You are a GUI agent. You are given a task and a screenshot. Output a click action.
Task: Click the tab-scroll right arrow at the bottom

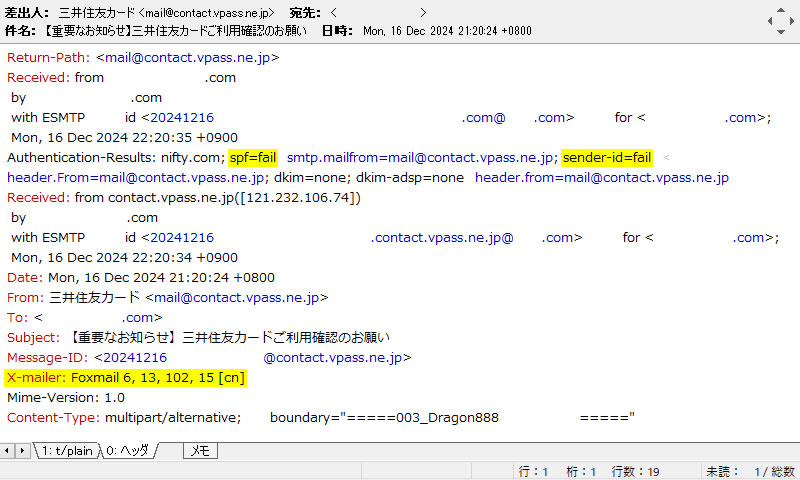(22, 451)
